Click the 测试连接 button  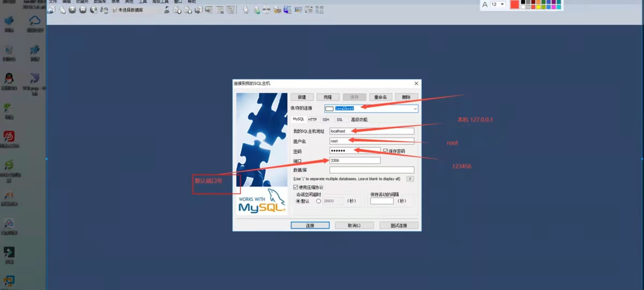tap(399, 226)
